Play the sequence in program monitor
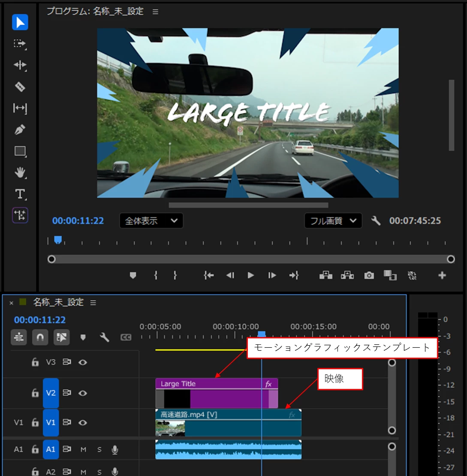The width and height of the screenshot is (467, 476). (250, 275)
